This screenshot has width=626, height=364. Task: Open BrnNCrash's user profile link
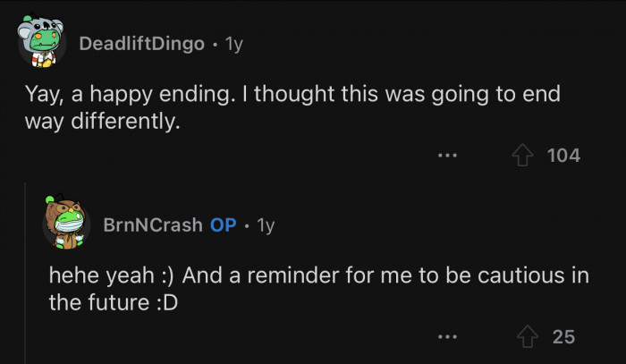click(x=153, y=225)
